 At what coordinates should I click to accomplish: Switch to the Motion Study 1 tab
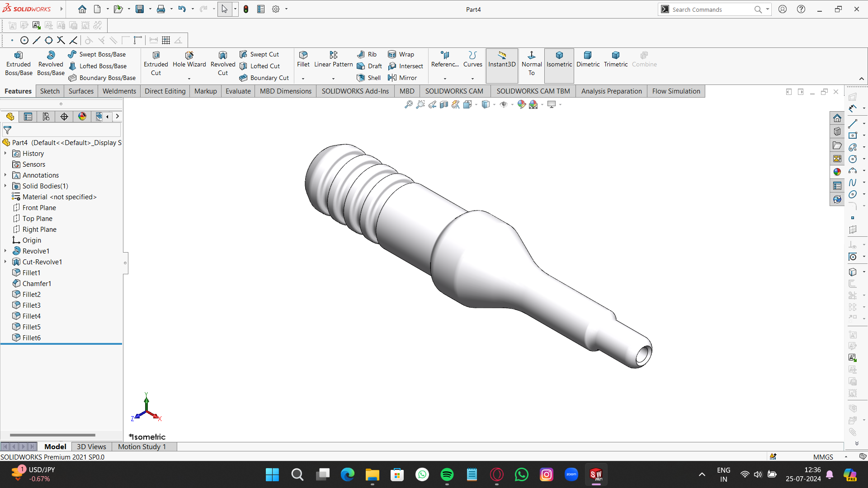point(142,446)
